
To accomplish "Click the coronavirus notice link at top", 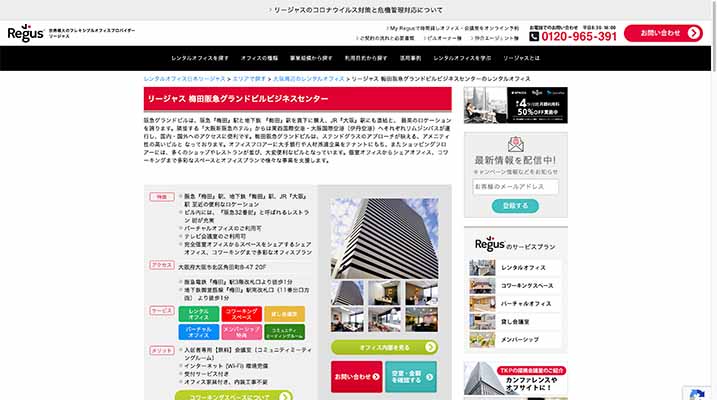I will pyautogui.click(x=356, y=10).
